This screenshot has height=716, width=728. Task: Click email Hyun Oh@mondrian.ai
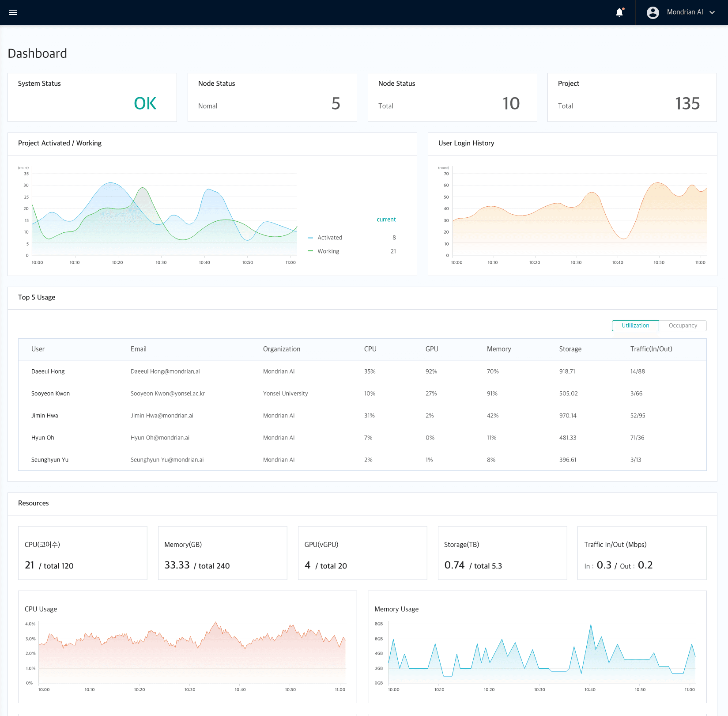(x=160, y=438)
